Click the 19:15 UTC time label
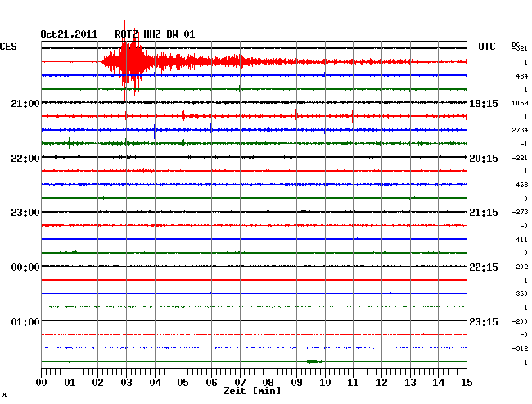This screenshot has width=532, height=404. click(484, 104)
